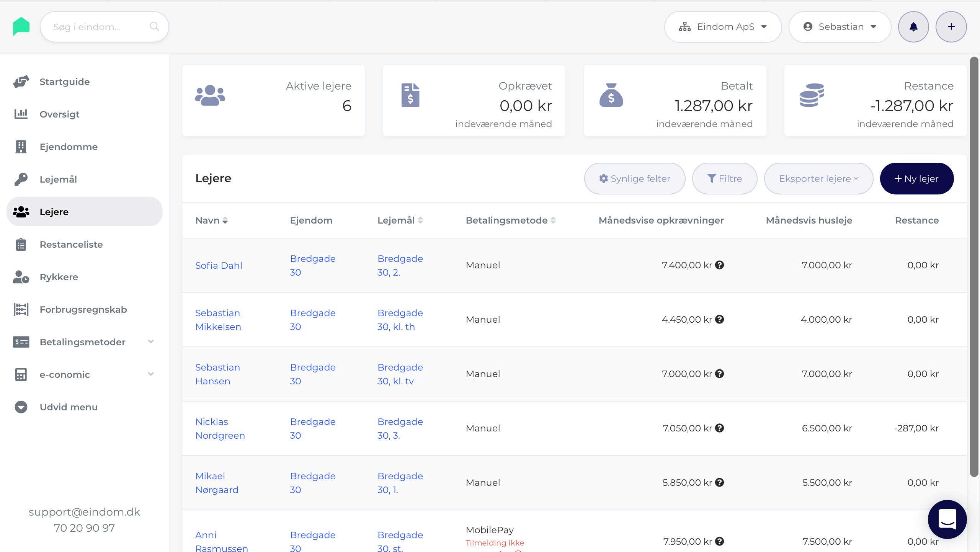Sort table by Navn column
The image size is (980, 552).
pos(225,220)
